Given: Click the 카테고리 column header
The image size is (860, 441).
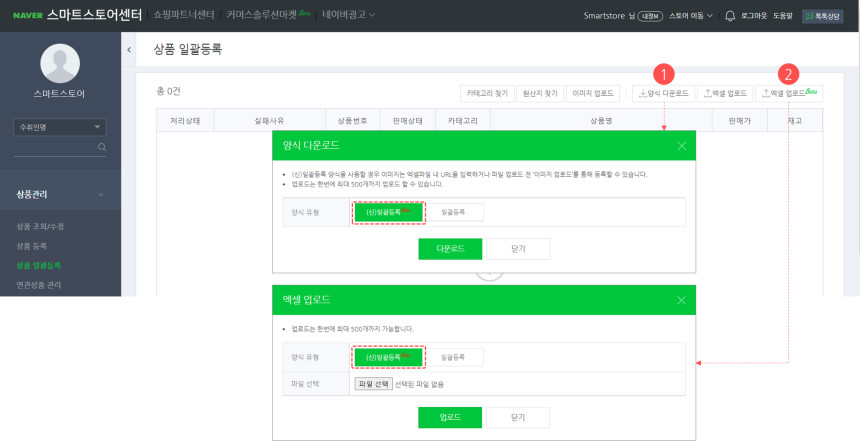Looking at the screenshot, I should pyautogui.click(x=463, y=121).
